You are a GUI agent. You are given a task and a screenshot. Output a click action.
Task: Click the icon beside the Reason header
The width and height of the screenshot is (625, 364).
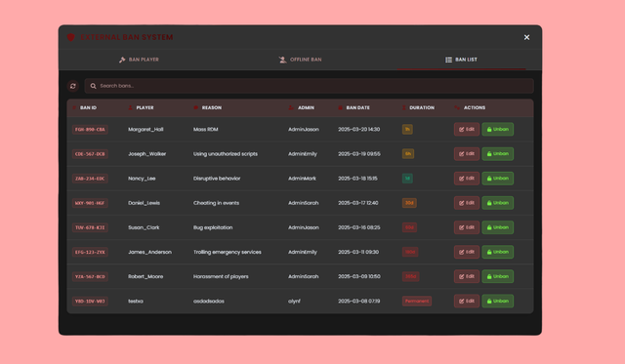pyautogui.click(x=195, y=108)
